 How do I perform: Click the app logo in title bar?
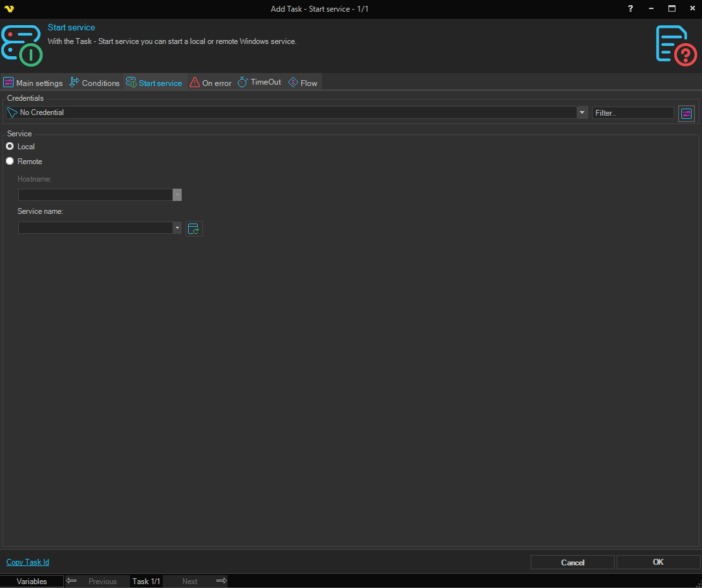tap(9, 9)
